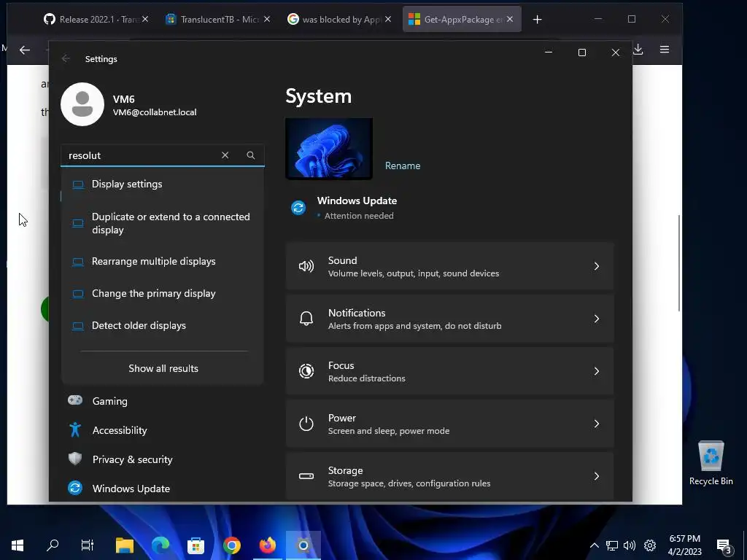Launch File Explorer from the taskbar

pos(125,545)
